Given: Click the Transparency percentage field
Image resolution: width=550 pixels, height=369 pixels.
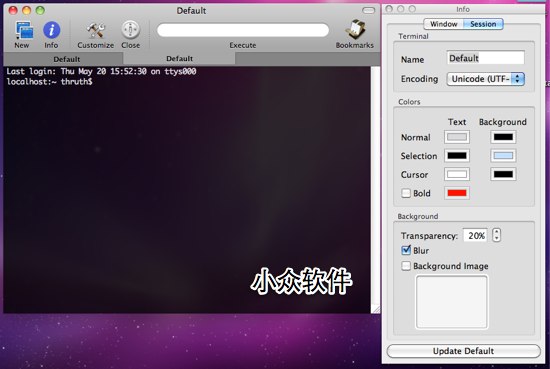Looking at the screenshot, I should click(476, 235).
